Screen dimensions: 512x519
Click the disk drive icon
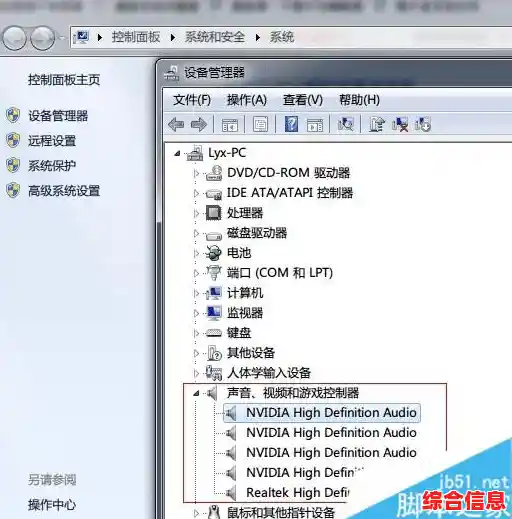pyautogui.click(x=214, y=235)
